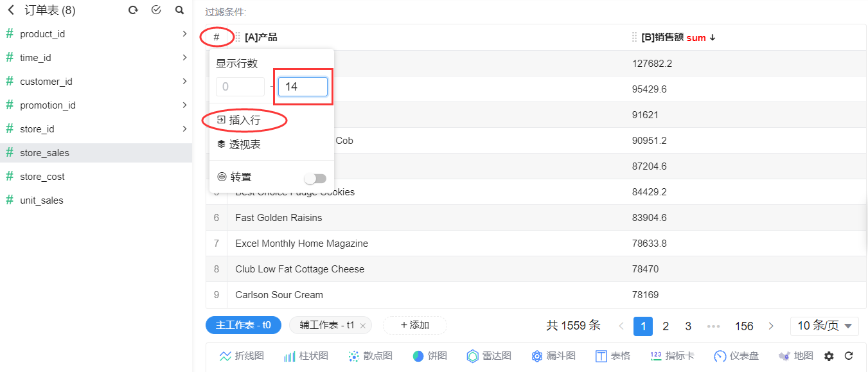Select the 雷达图 radar chart type
Viewport: 868px width, 372px height.
click(x=489, y=356)
